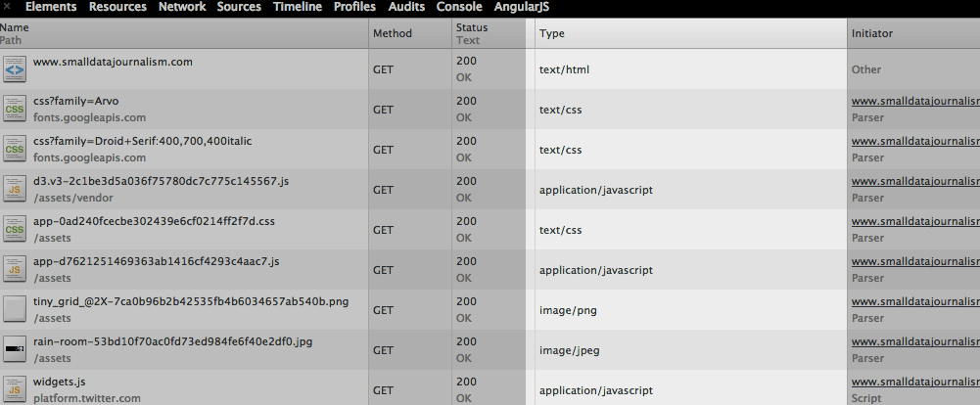Switch to the Elements tab
The width and height of the screenshot is (980, 405).
(51, 7)
